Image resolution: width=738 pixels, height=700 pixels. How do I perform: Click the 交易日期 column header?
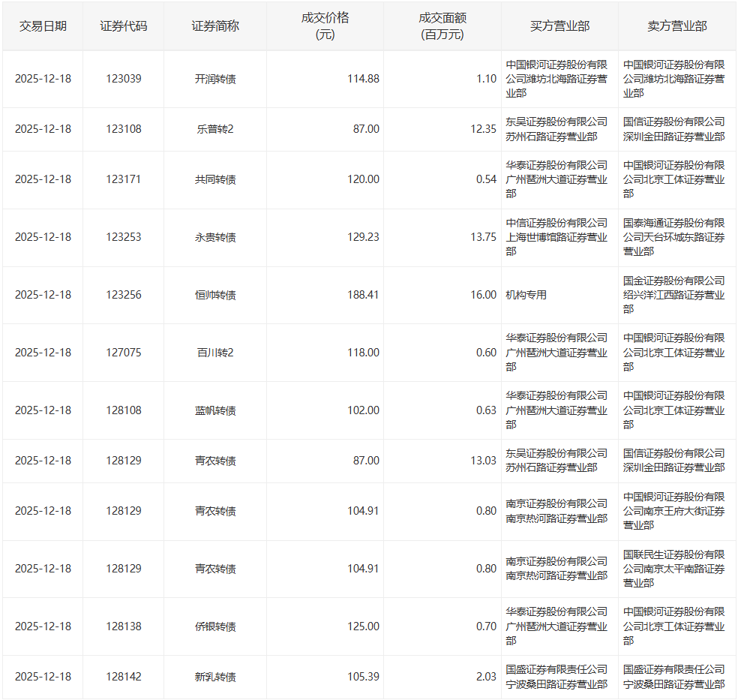[x=43, y=26]
